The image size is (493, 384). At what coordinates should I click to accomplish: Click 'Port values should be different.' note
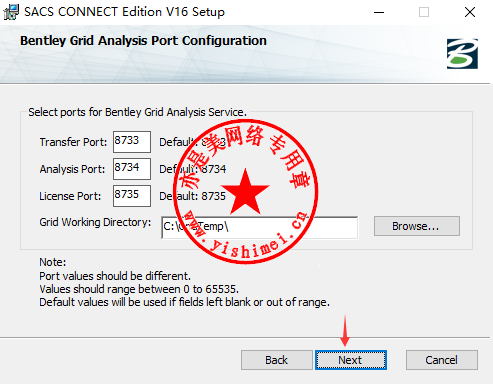click(115, 276)
